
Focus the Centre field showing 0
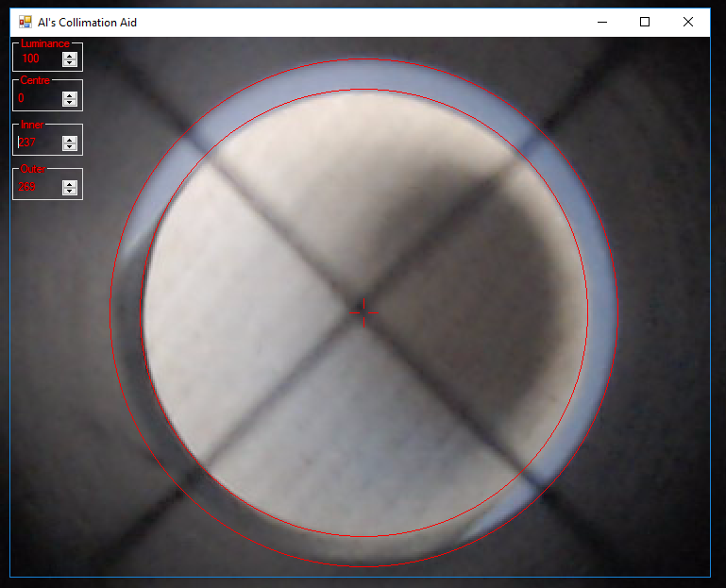pyautogui.click(x=40, y=98)
